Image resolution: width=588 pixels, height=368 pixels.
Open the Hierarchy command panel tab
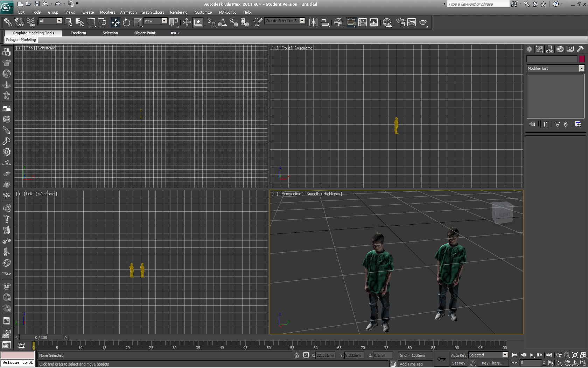click(x=550, y=49)
